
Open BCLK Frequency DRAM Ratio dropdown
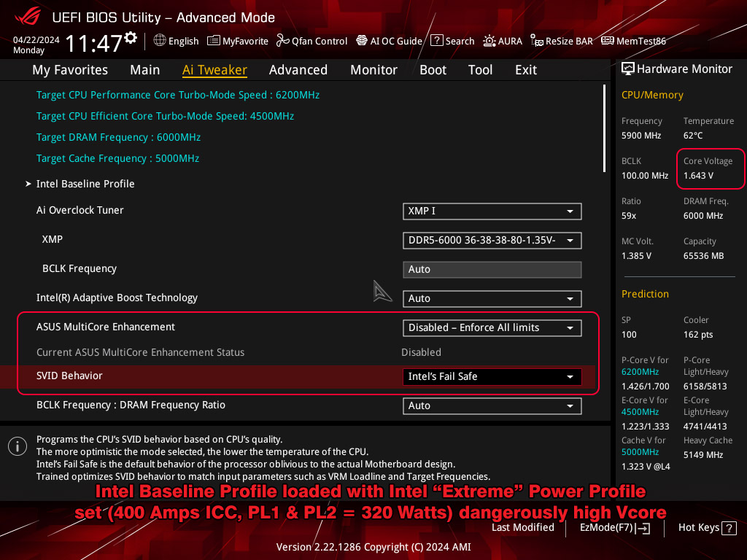[x=492, y=405]
